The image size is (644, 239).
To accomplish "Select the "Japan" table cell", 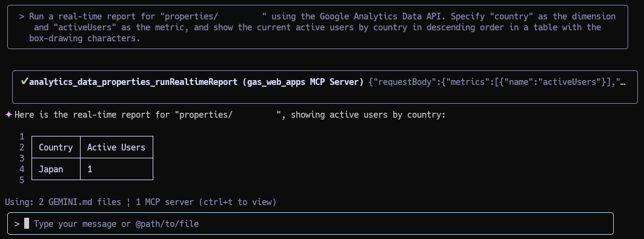I will coord(56,169).
